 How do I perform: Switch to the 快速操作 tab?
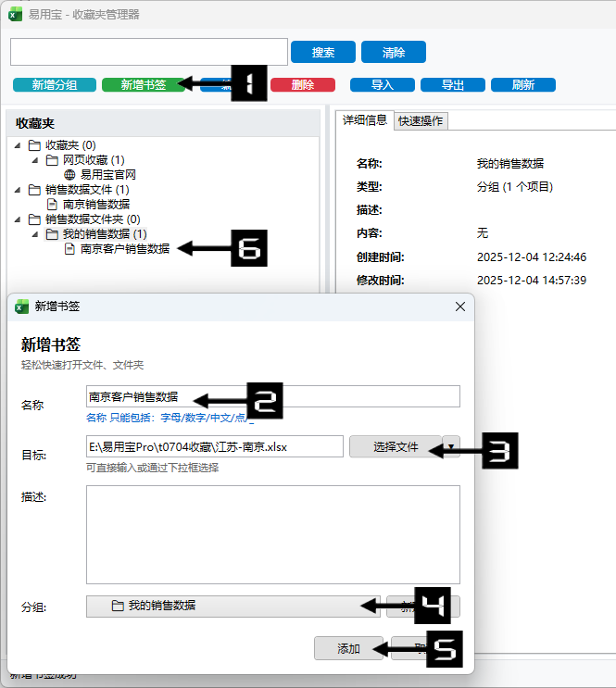pyautogui.click(x=421, y=120)
